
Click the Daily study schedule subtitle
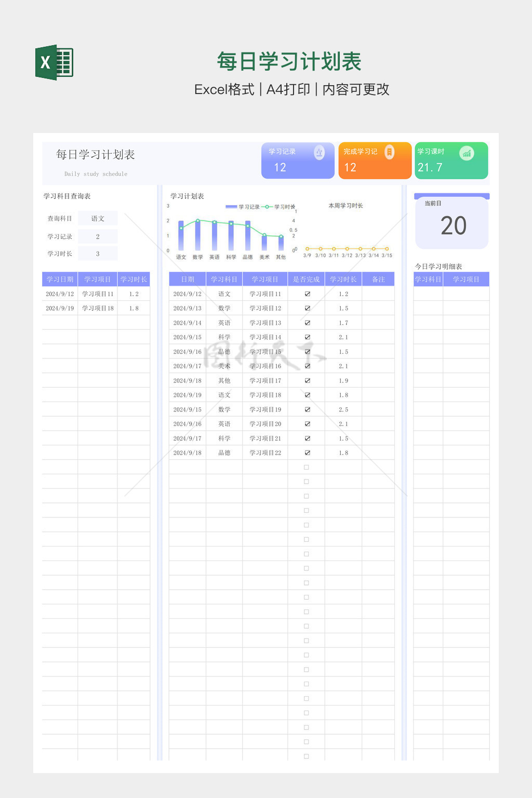tap(96, 174)
